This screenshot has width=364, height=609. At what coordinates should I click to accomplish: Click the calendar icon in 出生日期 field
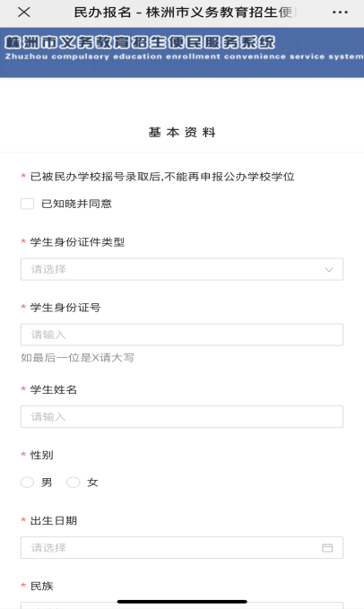pos(327,548)
